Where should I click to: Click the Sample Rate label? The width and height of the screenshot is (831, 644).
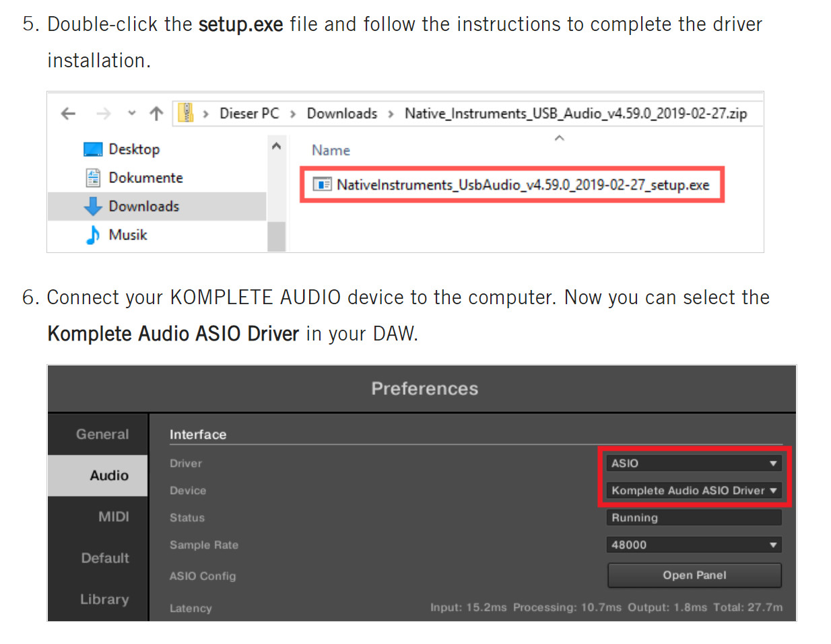[204, 545]
